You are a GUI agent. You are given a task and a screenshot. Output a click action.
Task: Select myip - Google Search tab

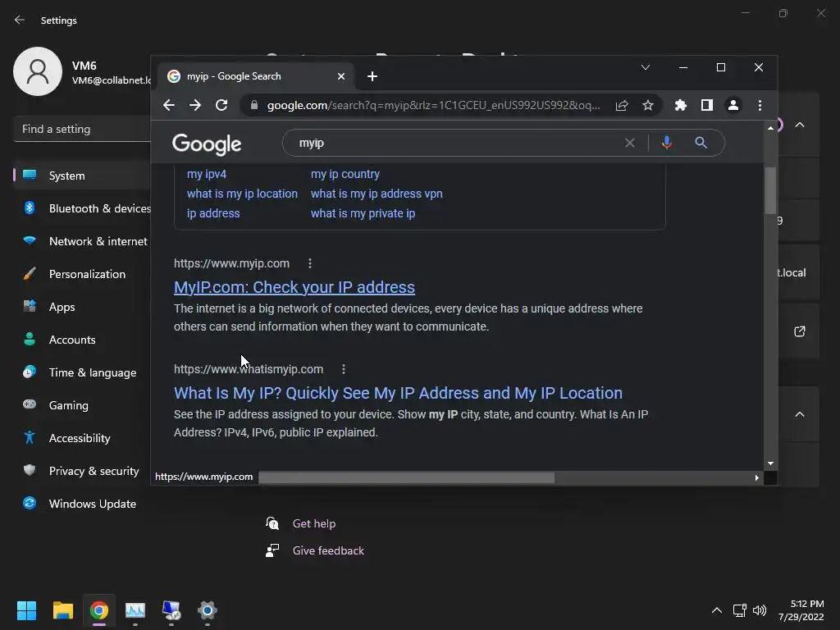tap(256, 76)
